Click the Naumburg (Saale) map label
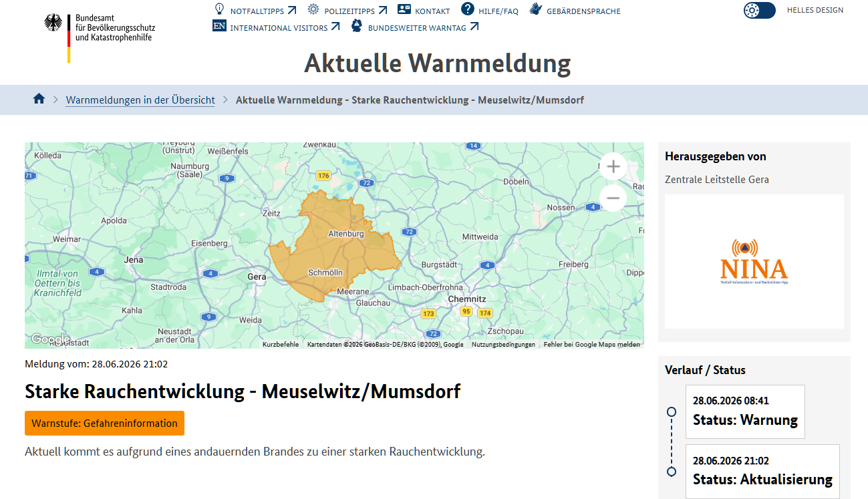This screenshot has width=868, height=499. point(190,170)
